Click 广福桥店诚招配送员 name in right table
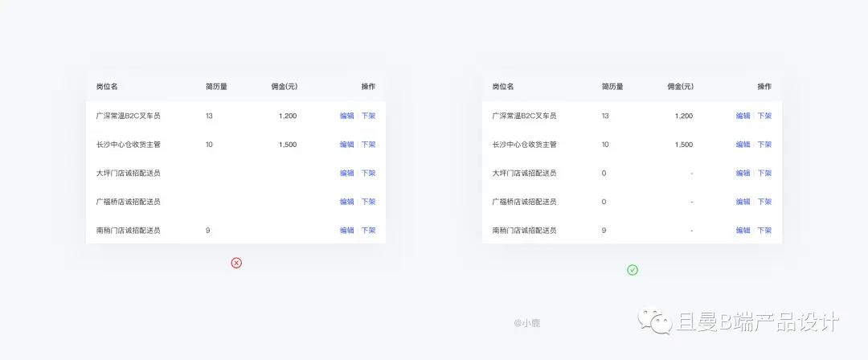The height and width of the screenshot is (360, 868). tap(524, 202)
